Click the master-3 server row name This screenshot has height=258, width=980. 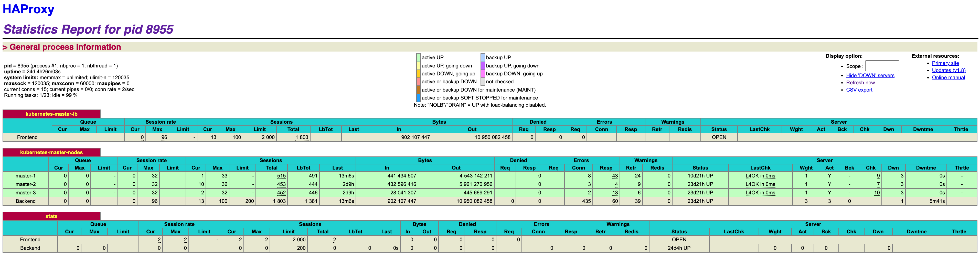click(26, 193)
